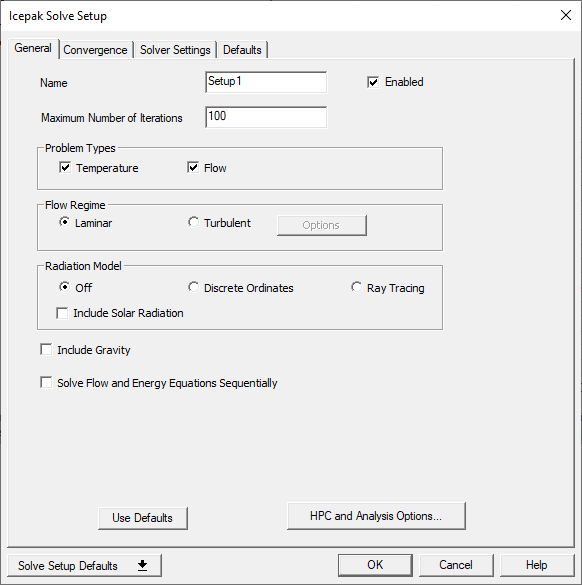Select Turbulent flow regime
This screenshot has height=585, width=582.
[193, 222]
